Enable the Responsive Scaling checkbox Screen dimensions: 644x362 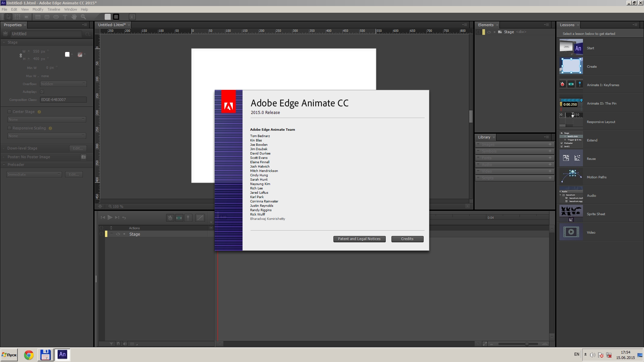(9, 128)
